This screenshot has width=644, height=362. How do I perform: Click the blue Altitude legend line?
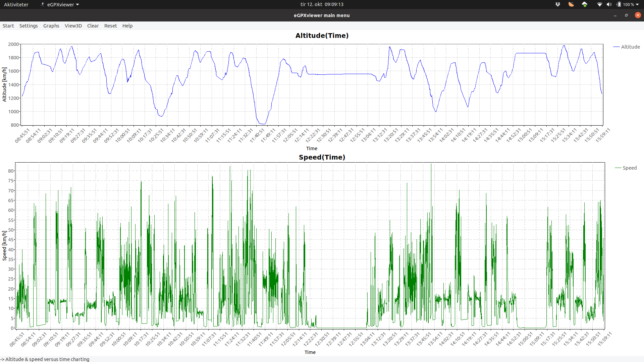[x=616, y=47]
